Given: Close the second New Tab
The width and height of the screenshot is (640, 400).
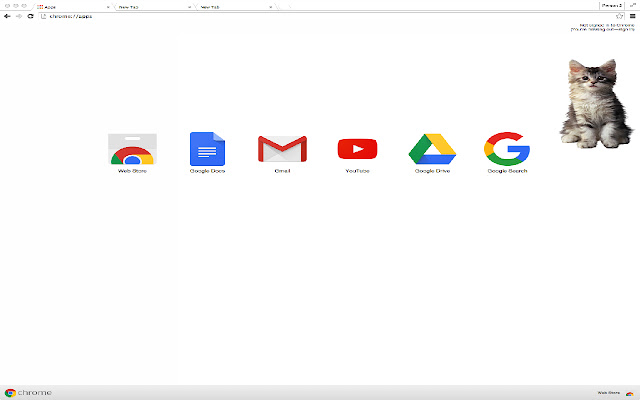Looking at the screenshot, I should 271,7.
